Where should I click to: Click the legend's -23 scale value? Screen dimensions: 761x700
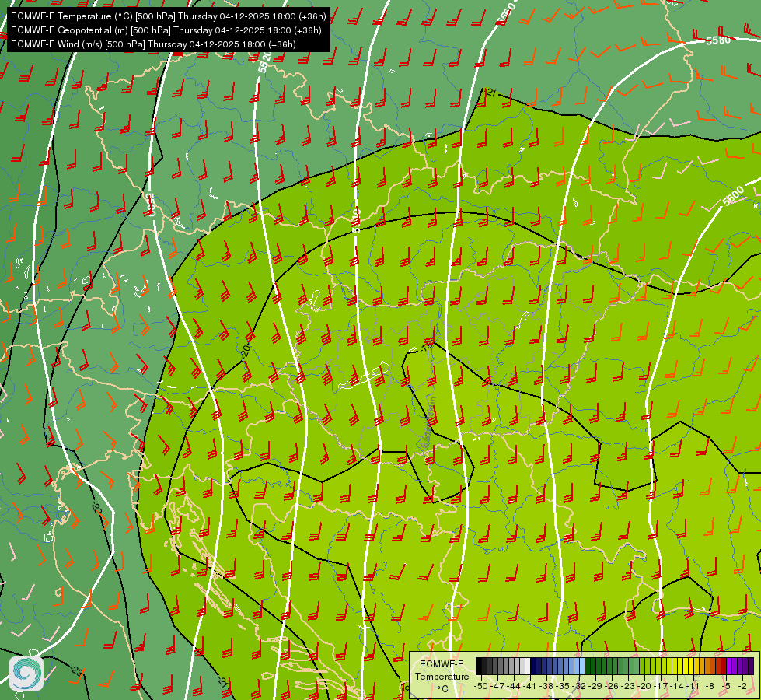(629, 686)
